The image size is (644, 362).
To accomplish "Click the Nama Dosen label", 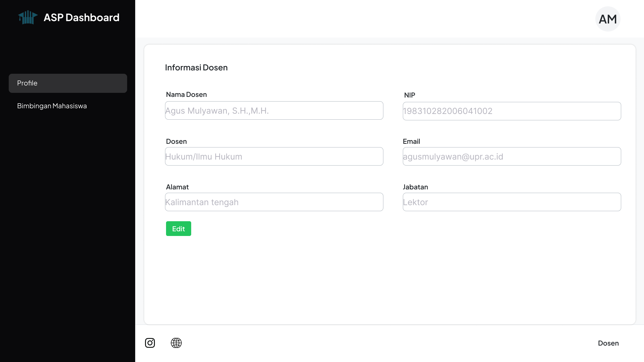I will (x=186, y=95).
